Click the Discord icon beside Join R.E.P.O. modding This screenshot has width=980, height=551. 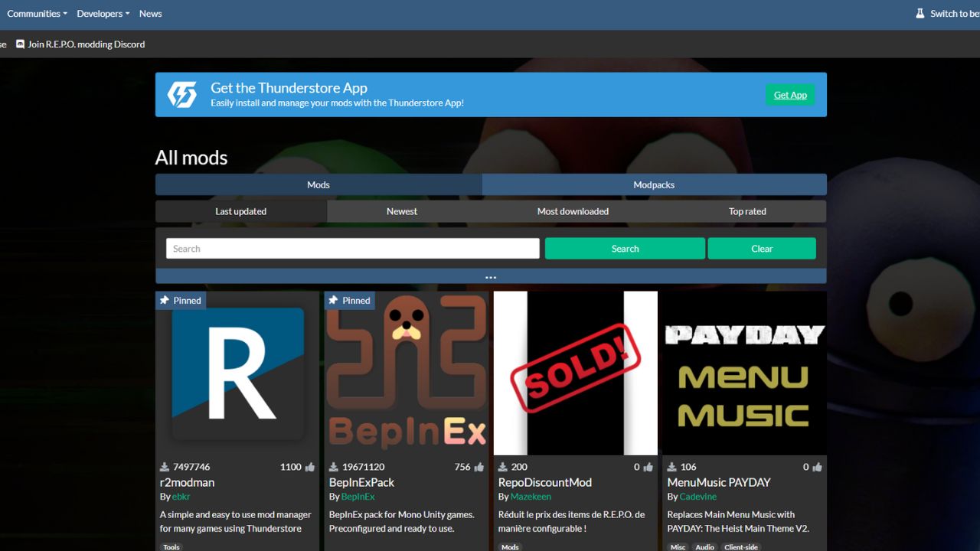point(20,44)
